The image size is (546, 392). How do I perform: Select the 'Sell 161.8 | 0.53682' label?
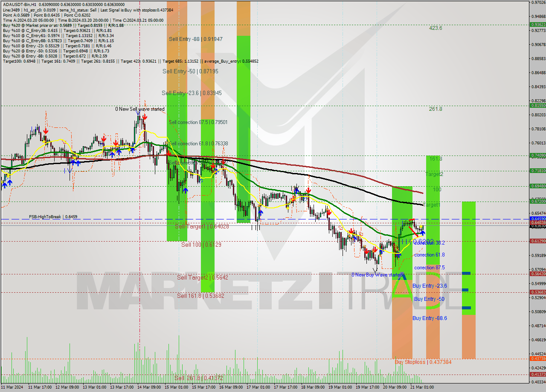pos(200,295)
